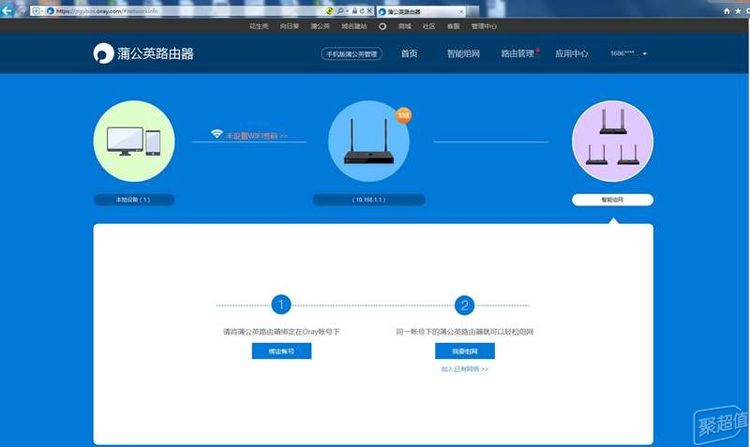This screenshot has width=750, height=447.
Task: Open the 智能组网 navigation tab
Action: coord(462,53)
